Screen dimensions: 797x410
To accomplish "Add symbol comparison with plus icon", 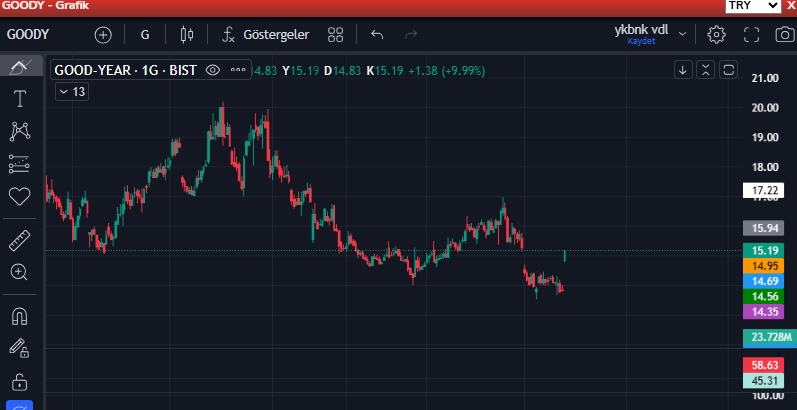I will pos(103,35).
